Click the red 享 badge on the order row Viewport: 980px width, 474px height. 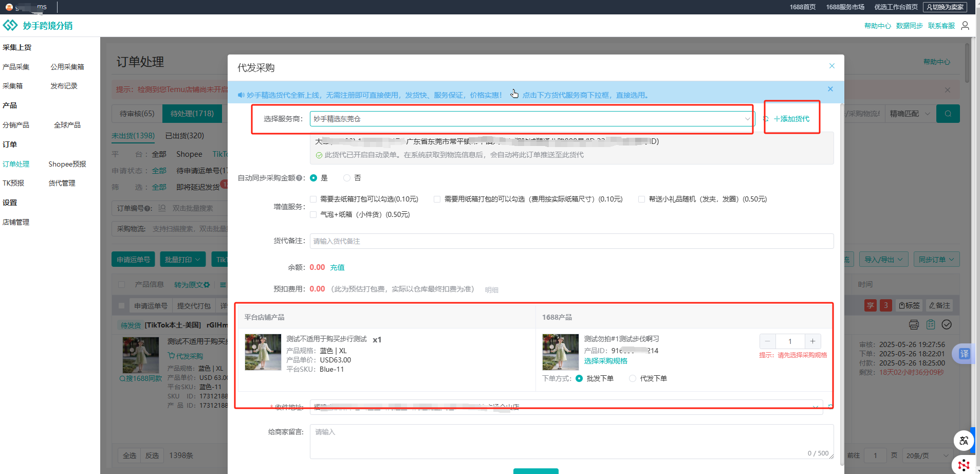pyautogui.click(x=871, y=305)
